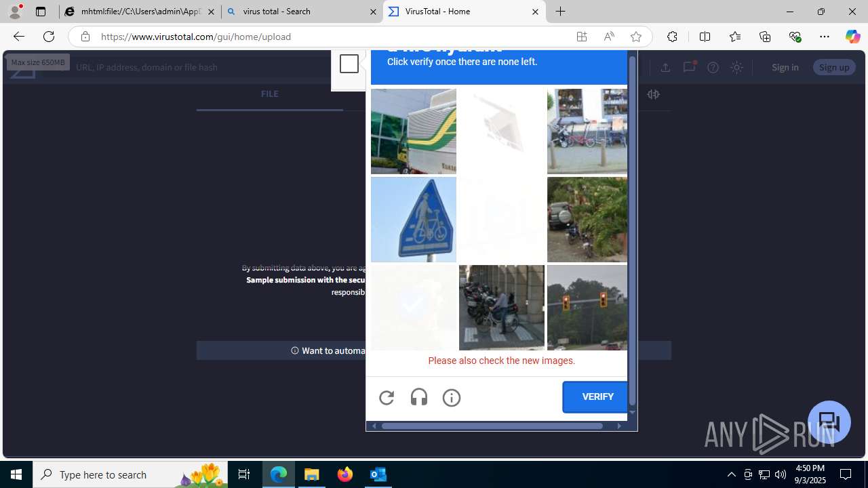Open the Copilot sidebar
Screen dimensions: 868x488
[x=852, y=37]
